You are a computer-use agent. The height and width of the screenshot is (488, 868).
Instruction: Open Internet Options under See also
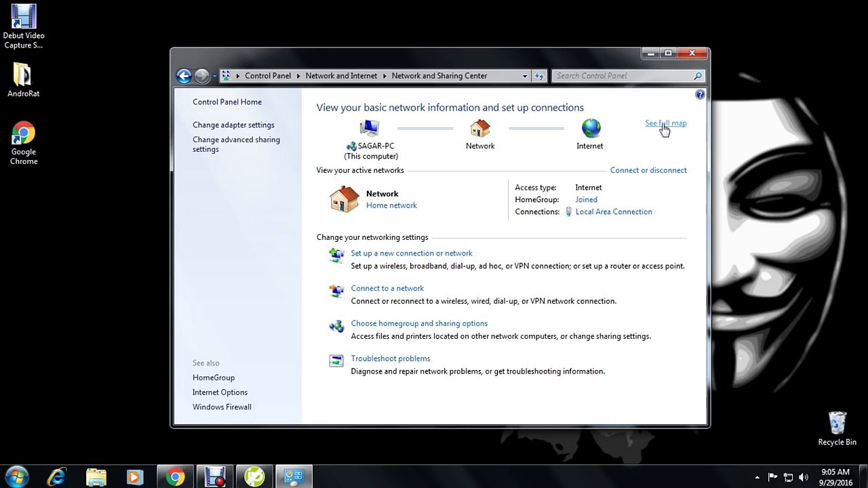[x=220, y=392]
